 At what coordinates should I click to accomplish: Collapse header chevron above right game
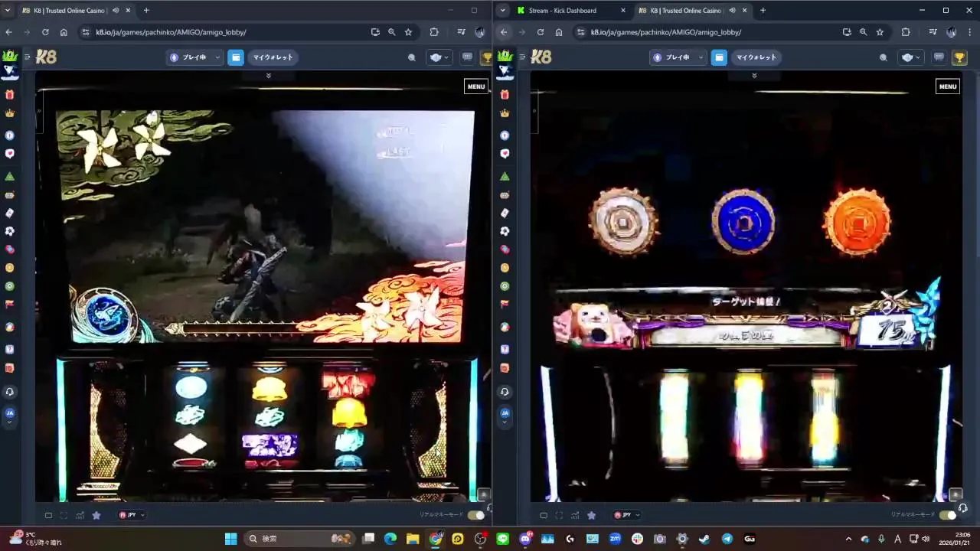[x=754, y=76]
